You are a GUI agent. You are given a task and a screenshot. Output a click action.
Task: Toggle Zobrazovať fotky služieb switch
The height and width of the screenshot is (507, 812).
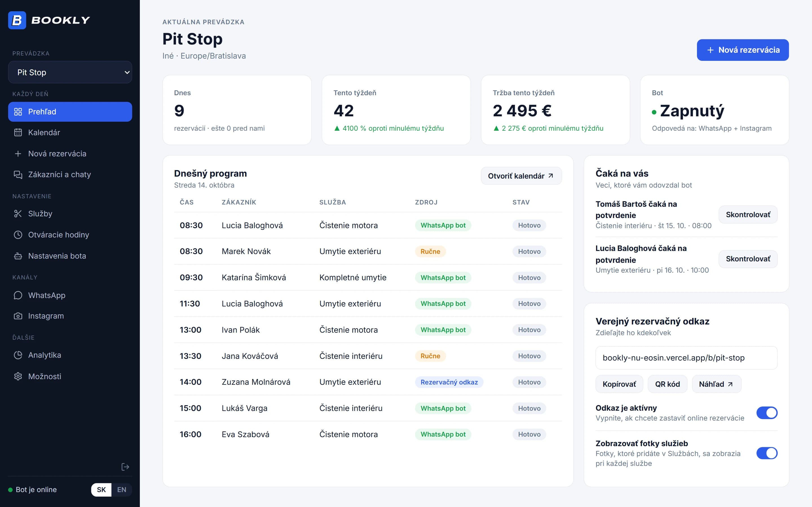pyautogui.click(x=767, y=453)
